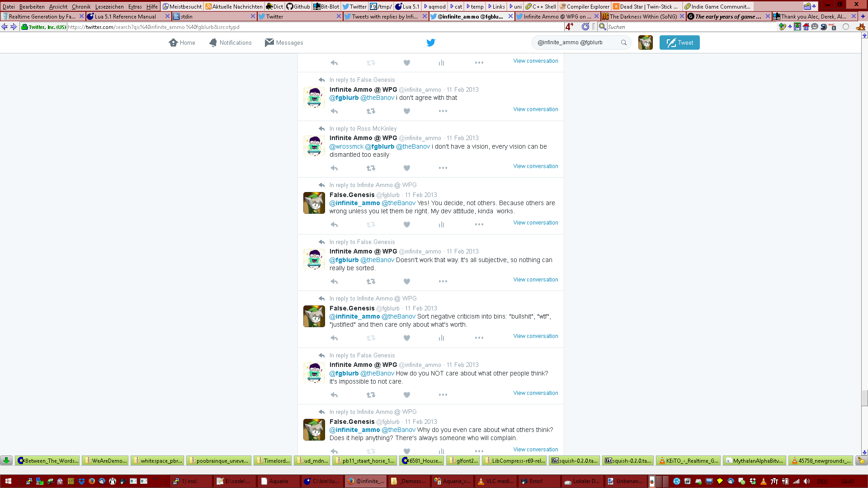
Task: Like the 'Yes! You decide, not others' tweet
Action: (406, 225)
